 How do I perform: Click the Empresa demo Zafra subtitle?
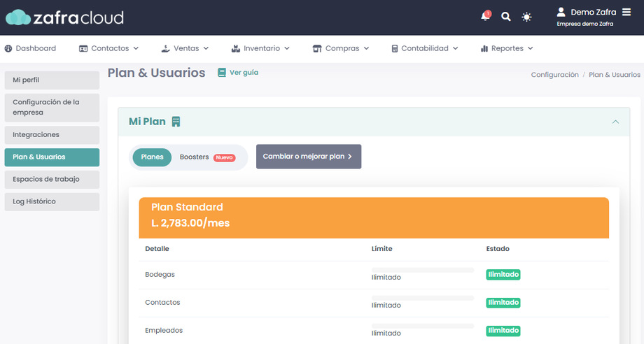tap(585, 24)
